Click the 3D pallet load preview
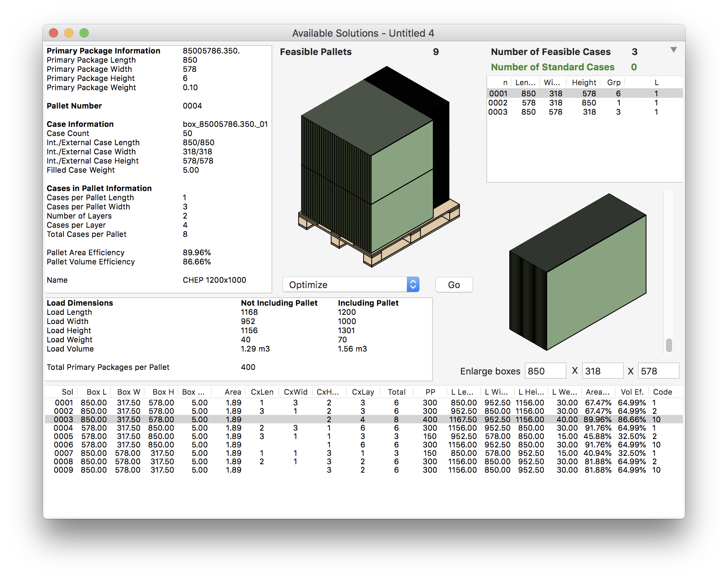The width and height of the screenshot is (728, 580). (379, 167)
